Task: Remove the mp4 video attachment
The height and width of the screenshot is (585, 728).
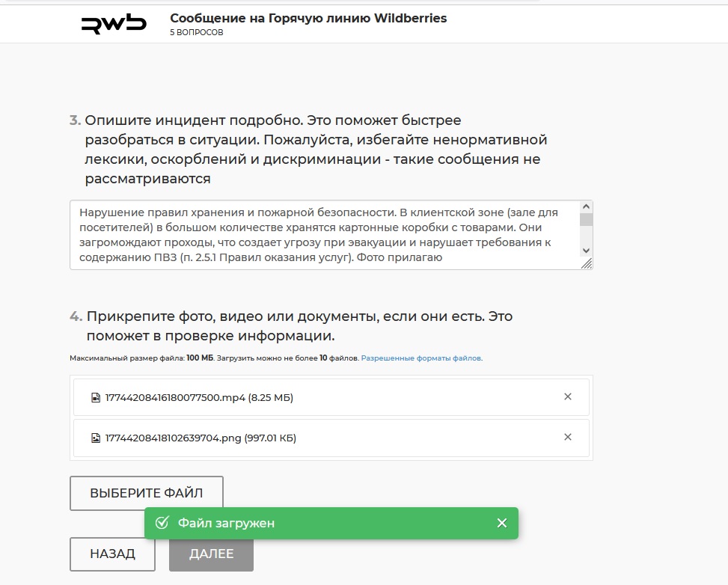Action: click(x=567, y=396)
